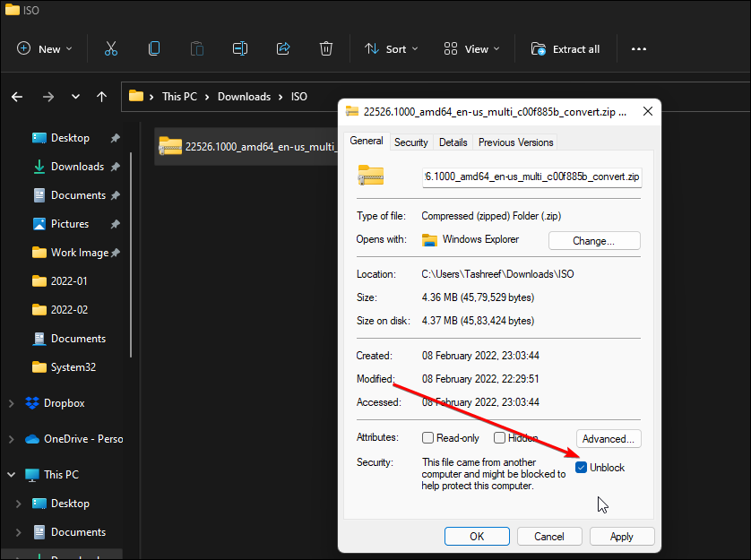This screenshot has width=751, height=560.
Task: Open the New item dropdown
Action: (45, 49)
